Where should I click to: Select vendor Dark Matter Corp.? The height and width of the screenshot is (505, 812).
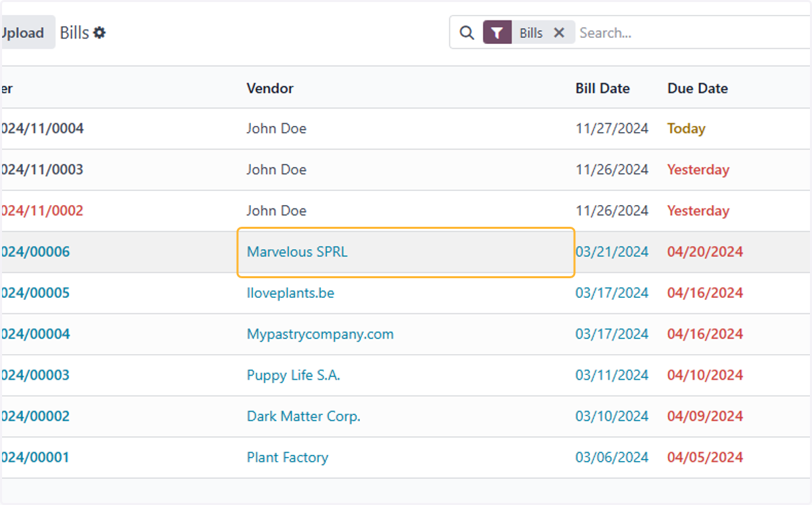click(303, 416)
